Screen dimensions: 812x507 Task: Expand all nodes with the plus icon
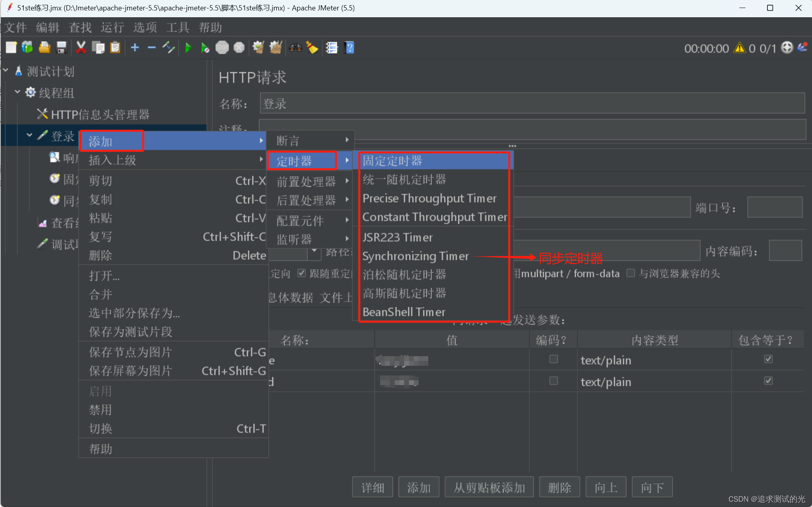point(135,48)
